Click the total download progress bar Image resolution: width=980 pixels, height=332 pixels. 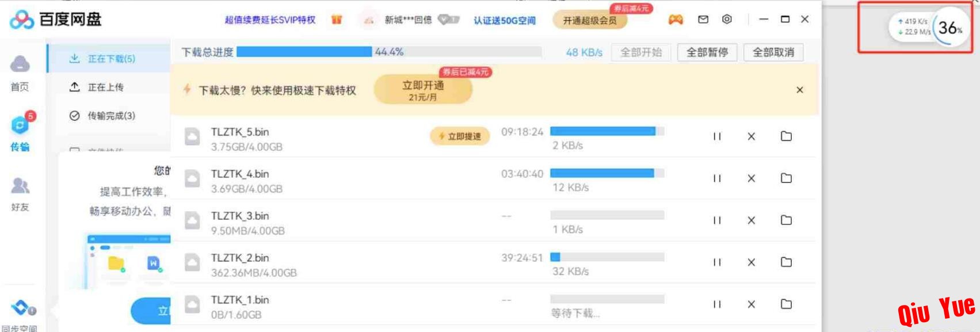[389, 52]
